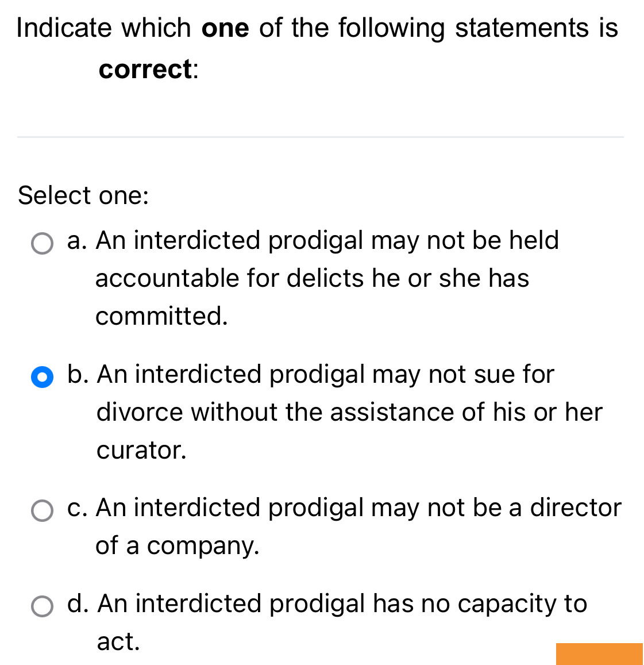Screen dimensions: 644x665
Task: Click the bold word 'one' in question
Action: coord(225,28)
